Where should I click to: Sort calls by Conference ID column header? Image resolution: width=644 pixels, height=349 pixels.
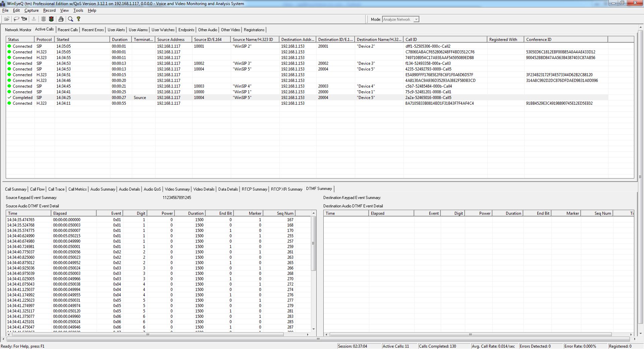[566, 40]
